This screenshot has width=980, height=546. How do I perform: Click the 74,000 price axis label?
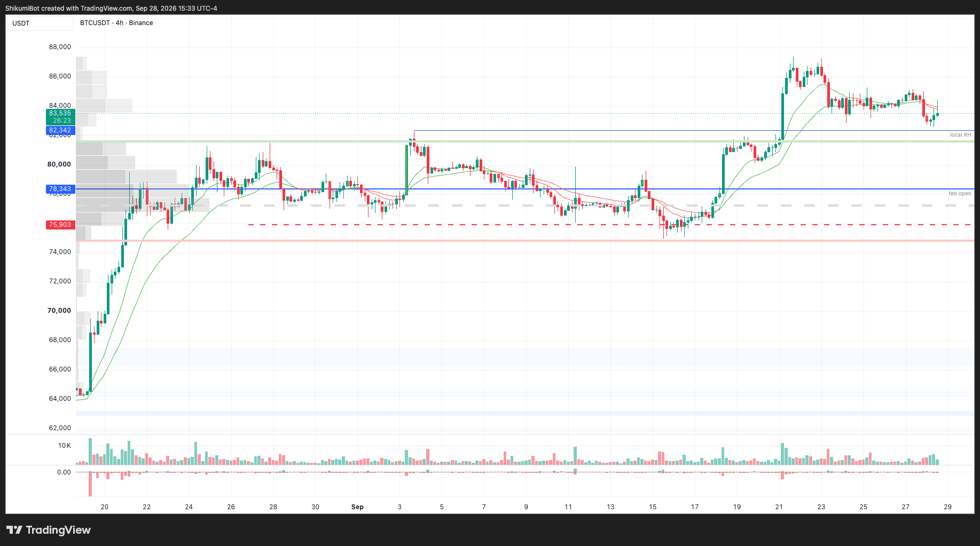click(x=60, y=252)
